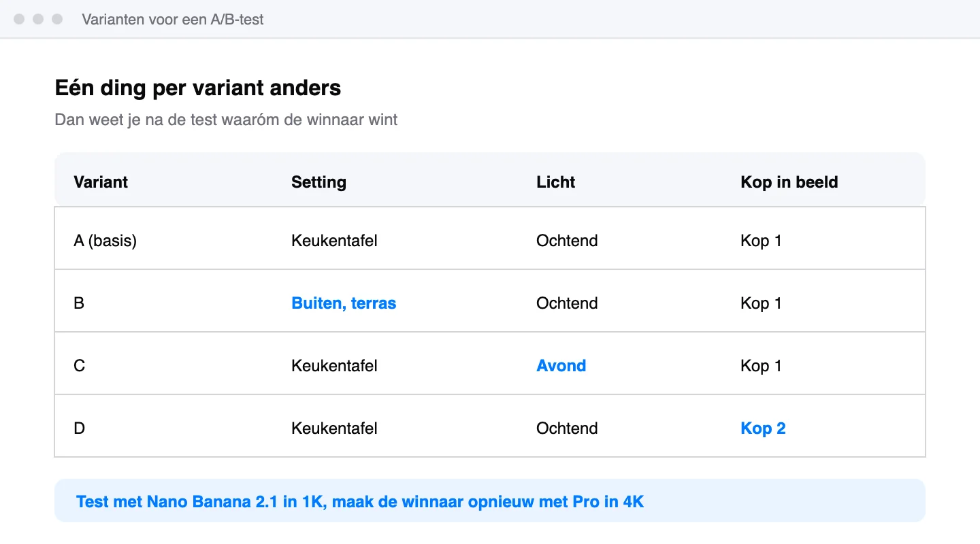
Task: Click the window title 'Varianten voor een A/B-test'
Action: 173,19
